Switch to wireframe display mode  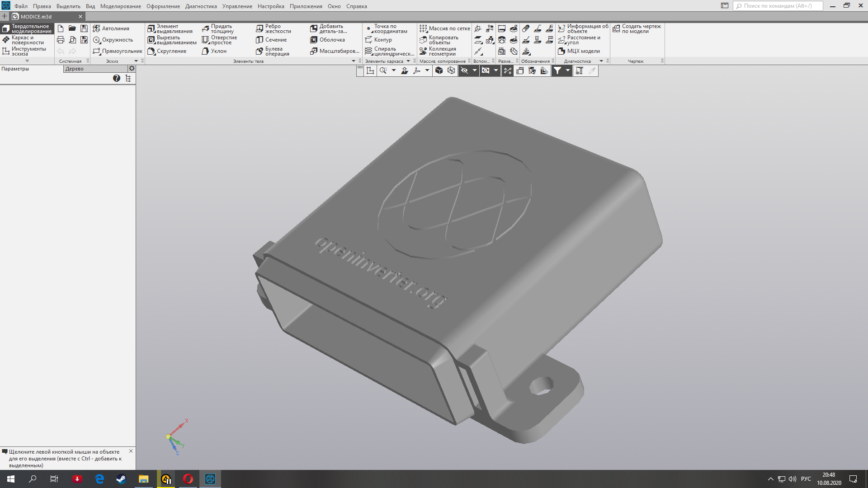coord(451,70)
